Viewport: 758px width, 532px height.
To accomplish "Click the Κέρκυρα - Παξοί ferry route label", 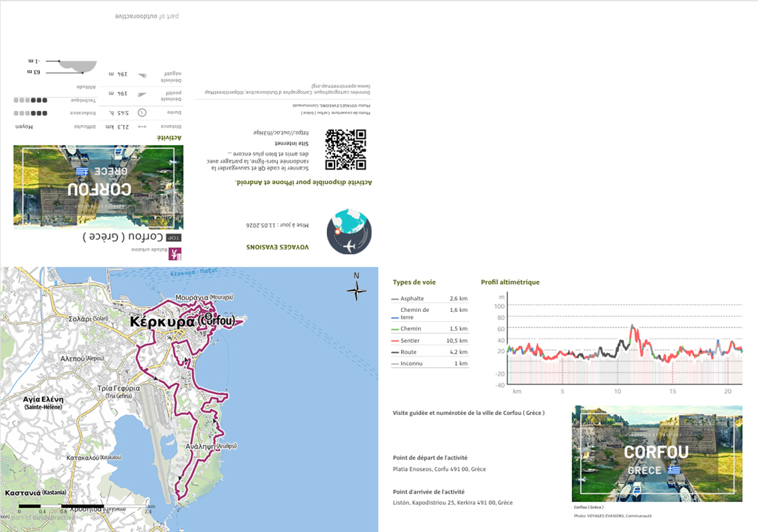I will click(194, 272).
